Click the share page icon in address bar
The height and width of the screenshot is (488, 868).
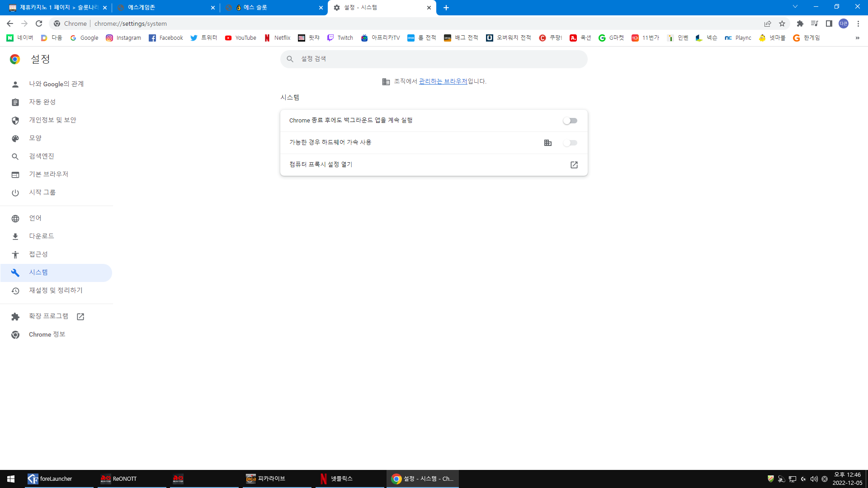(x=768, y=23)
